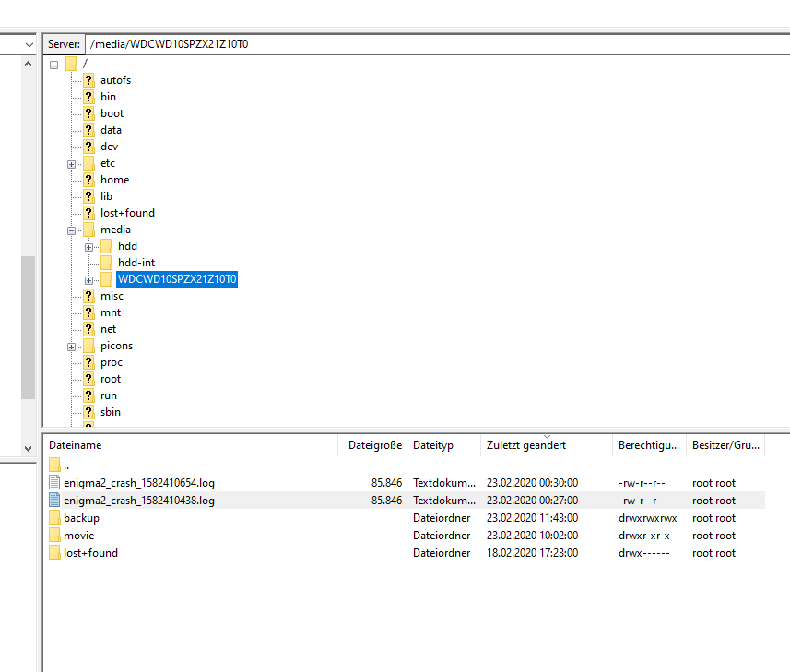Expand the picons folder in tree
The image size is (790, 672).
pyautogui.click(x=72, y=346)
